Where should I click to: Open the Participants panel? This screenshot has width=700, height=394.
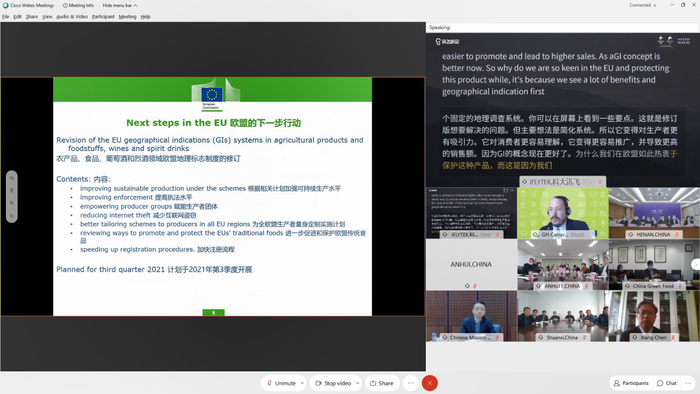[x=631, y=383]
